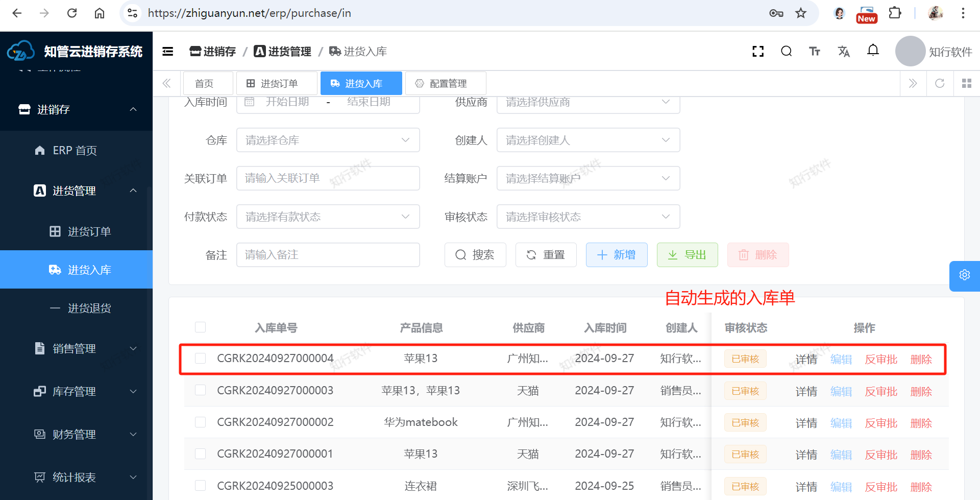This screenshot has width=980, height=500.
Task: Expand the 请选择审核状态 dropdown
Action: 588,217
